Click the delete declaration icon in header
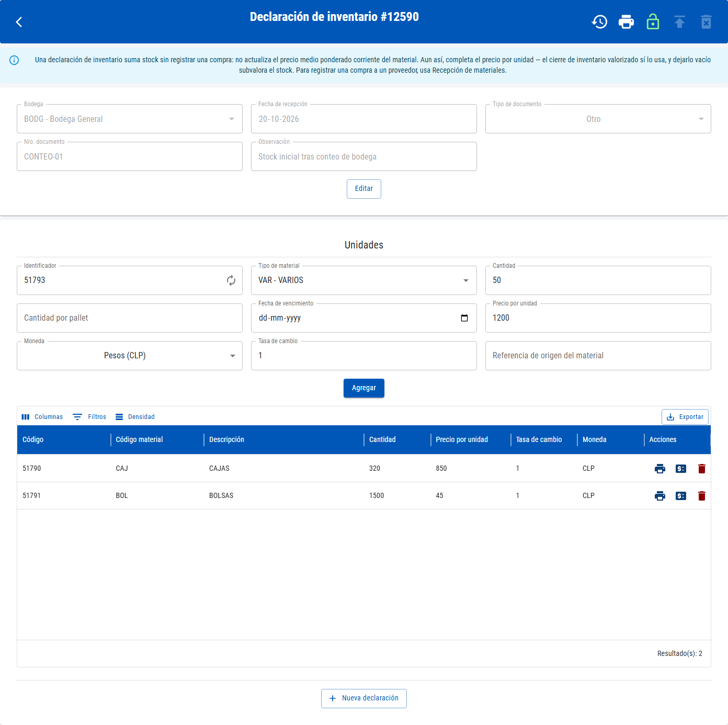This screenshot has height=725, width=728. point(706,22)
